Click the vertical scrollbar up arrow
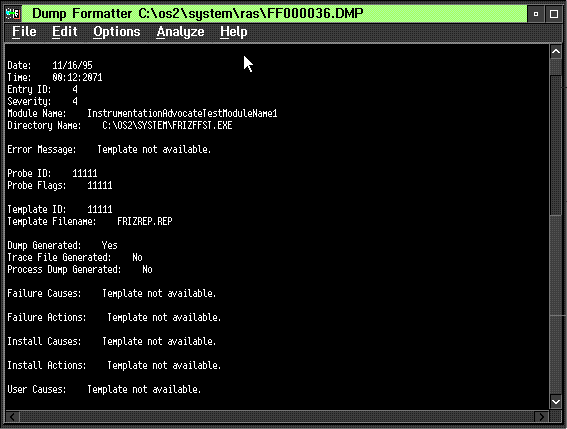Viewport: 567px width, 429px height. click(556, 52)
